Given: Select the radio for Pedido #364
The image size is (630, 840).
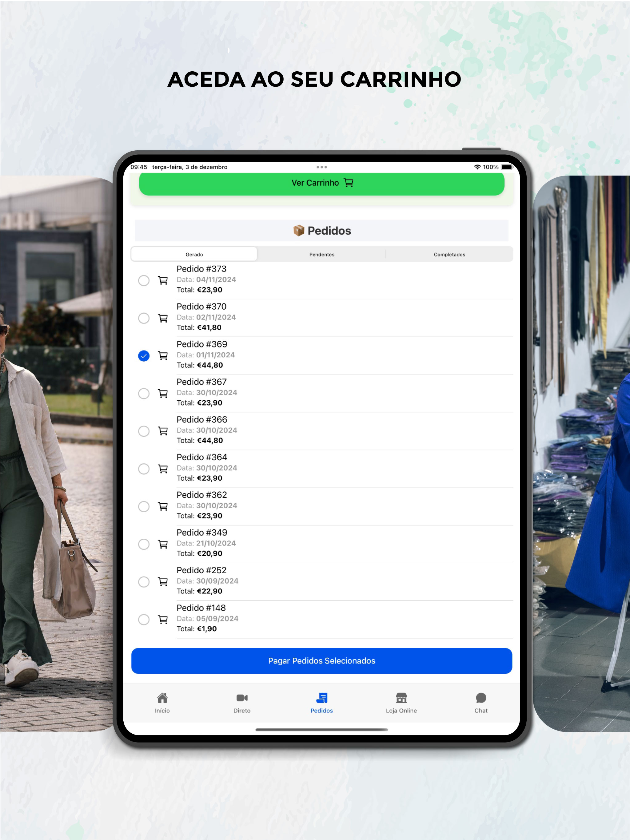Looking at the screenshot, I should [x=144, y=469].
